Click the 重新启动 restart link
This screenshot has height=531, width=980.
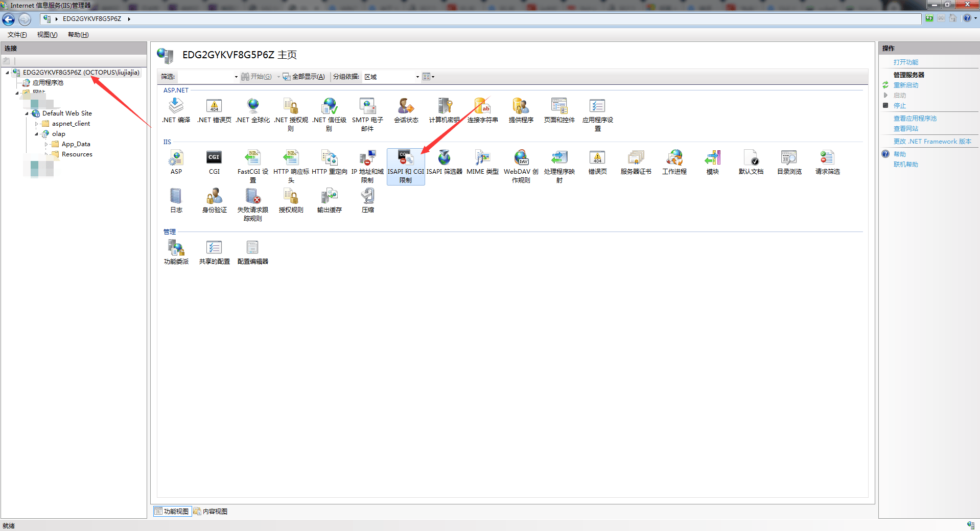pos(905,85)
